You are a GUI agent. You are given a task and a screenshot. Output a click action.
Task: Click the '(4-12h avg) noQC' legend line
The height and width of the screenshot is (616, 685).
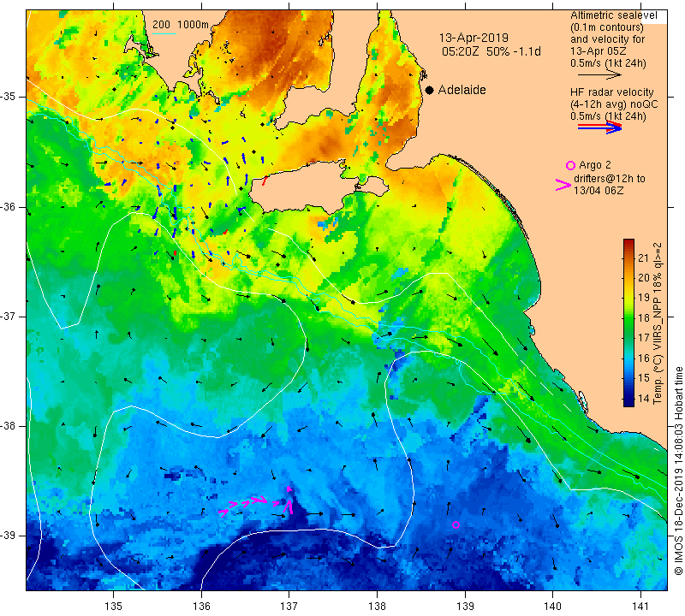(614, 104)
